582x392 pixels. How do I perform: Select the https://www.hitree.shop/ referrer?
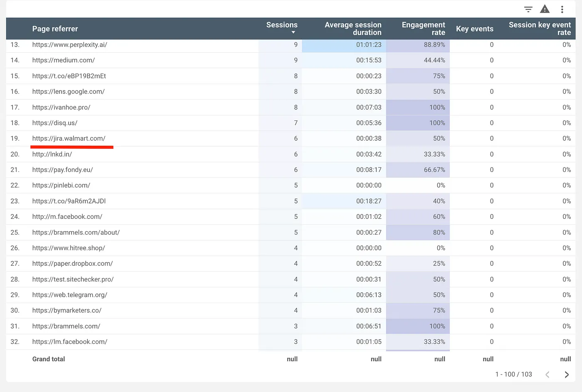[69, 248]
